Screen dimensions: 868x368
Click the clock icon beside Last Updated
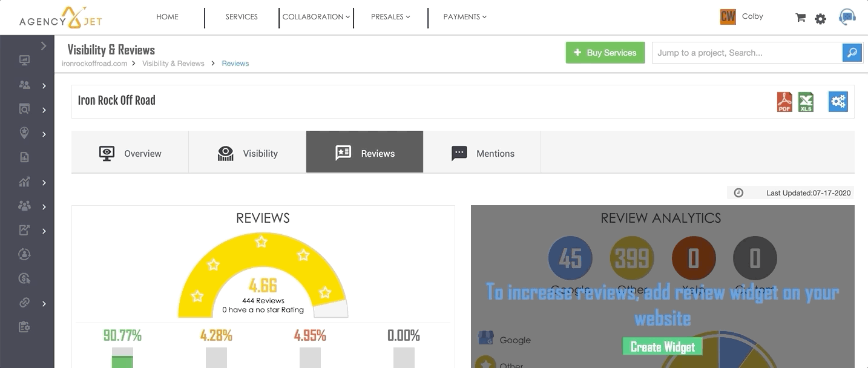click(x=738, y=192)
